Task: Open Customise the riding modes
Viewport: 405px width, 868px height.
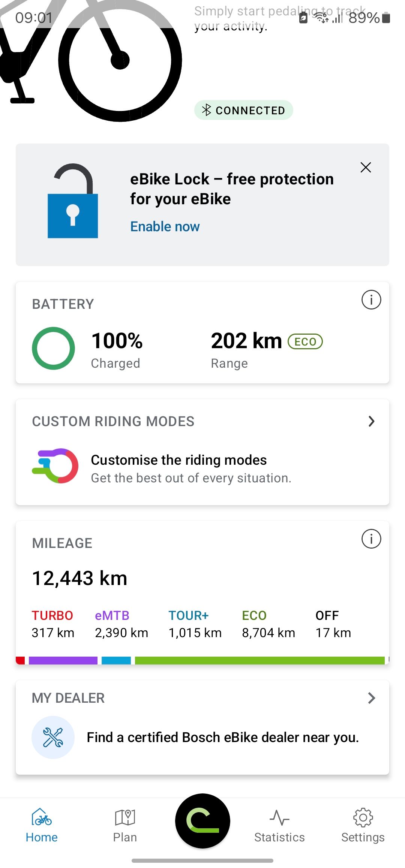Action: point(179,460)
